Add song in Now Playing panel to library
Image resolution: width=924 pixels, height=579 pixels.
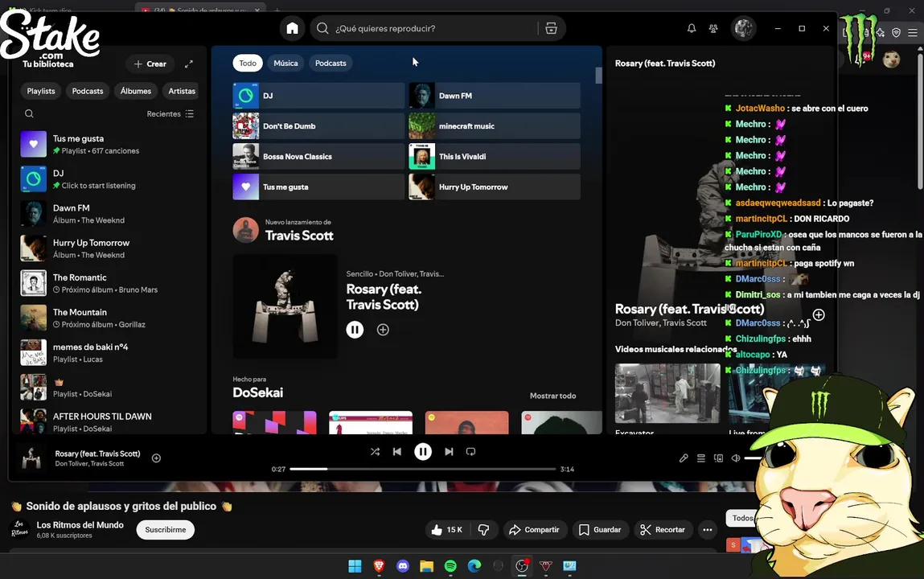tap(819, 314)
